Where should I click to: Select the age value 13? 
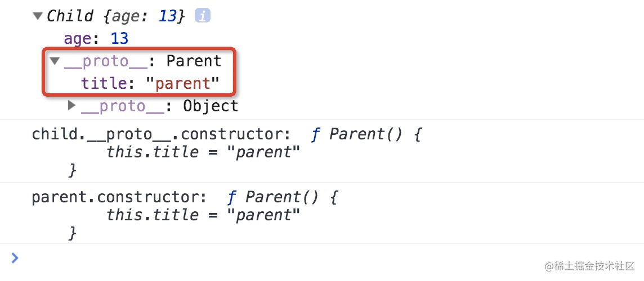(119, 39)
